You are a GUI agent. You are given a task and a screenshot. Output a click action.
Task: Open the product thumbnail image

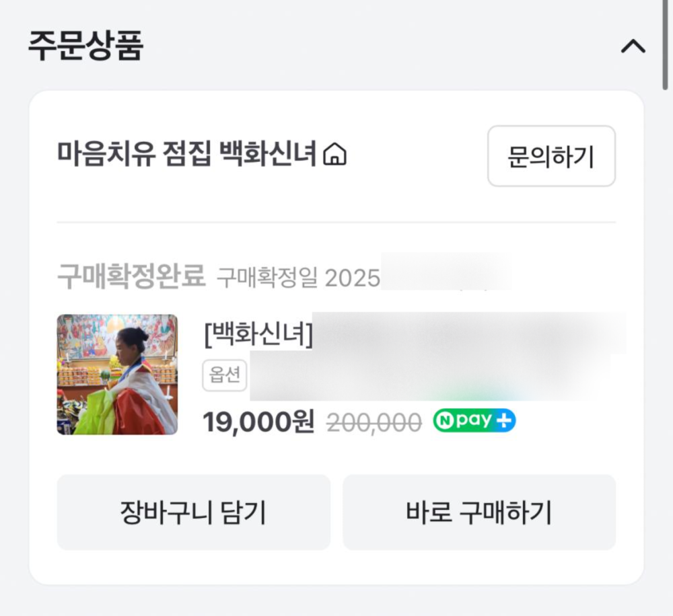click(117, 375)
